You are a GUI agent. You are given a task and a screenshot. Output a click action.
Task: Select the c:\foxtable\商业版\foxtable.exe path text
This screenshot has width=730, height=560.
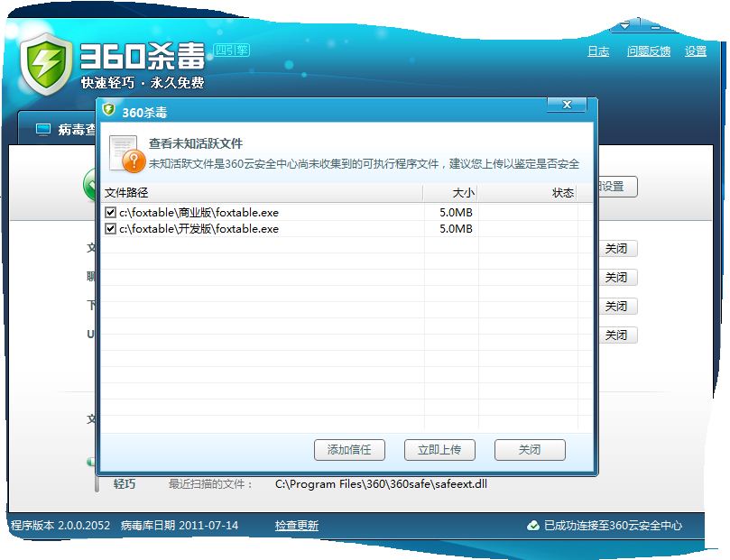(x=199, y=213)
